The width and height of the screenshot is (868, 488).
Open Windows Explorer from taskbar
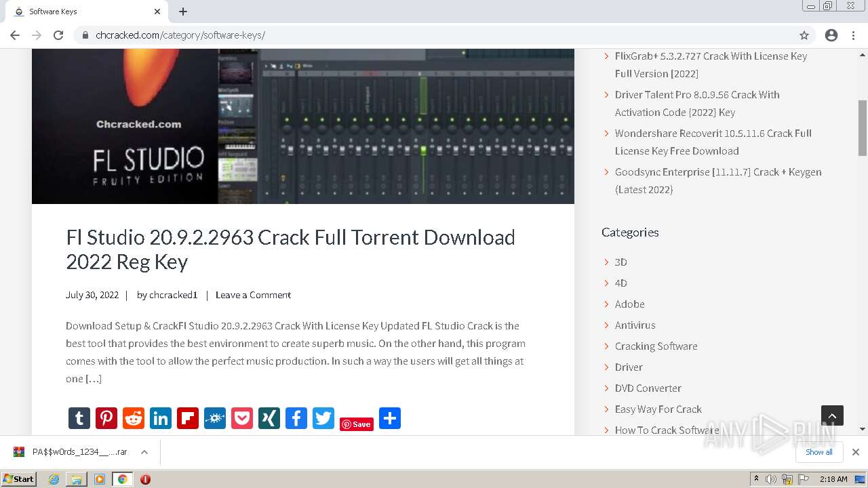click(x=77, y=479)
